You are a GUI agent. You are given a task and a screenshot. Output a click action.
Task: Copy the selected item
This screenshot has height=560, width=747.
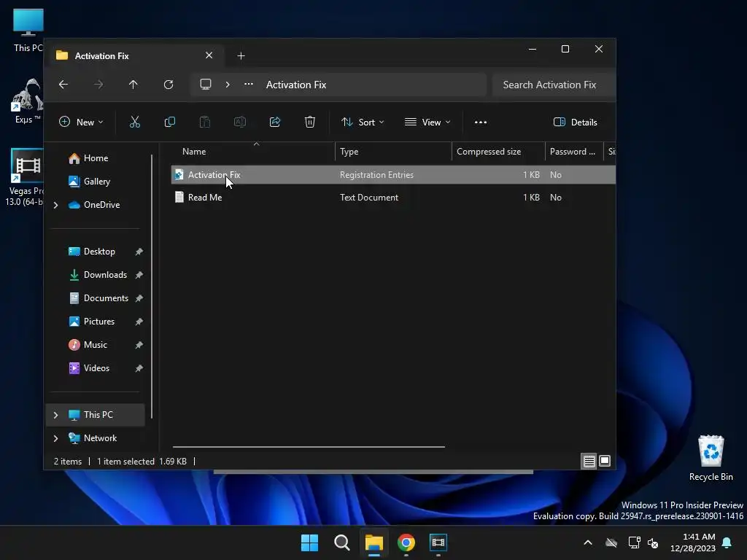click(x=169, y=122)
